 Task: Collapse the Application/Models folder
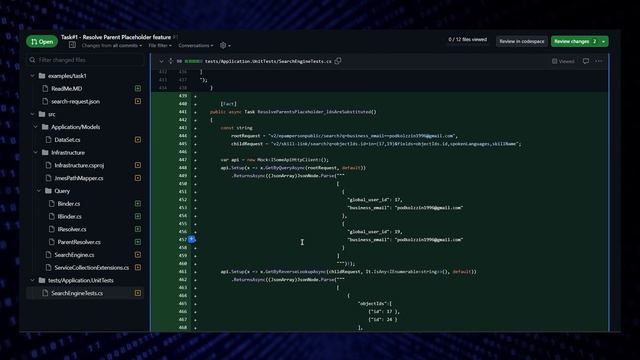(x=36, y=127)
